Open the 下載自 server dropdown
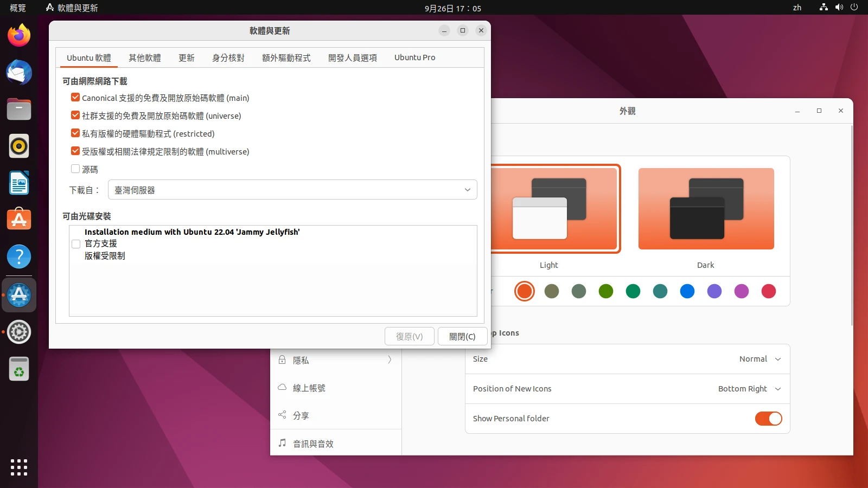868x488 pixels. tap(292, 190)
